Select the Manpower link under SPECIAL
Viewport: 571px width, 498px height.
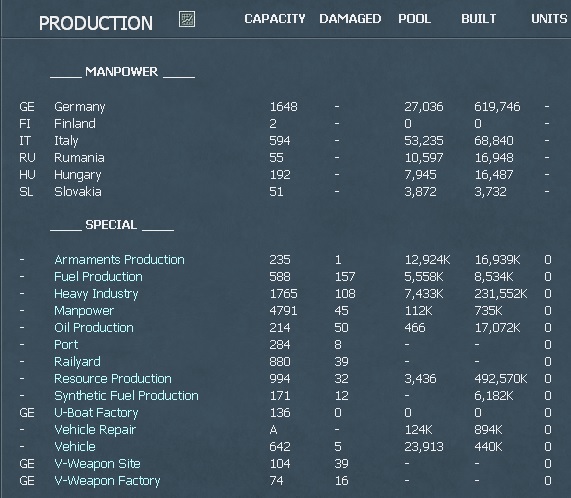(84, 311)
